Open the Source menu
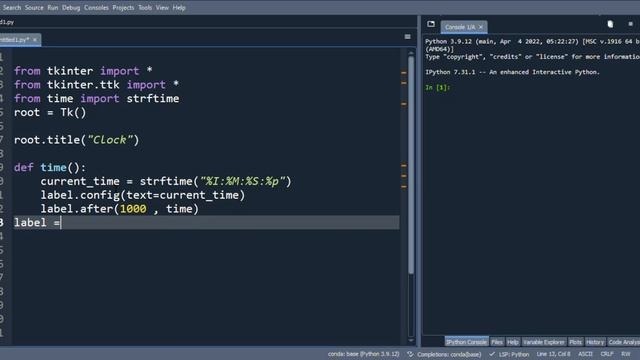640x360 pixels. point(34,7)
